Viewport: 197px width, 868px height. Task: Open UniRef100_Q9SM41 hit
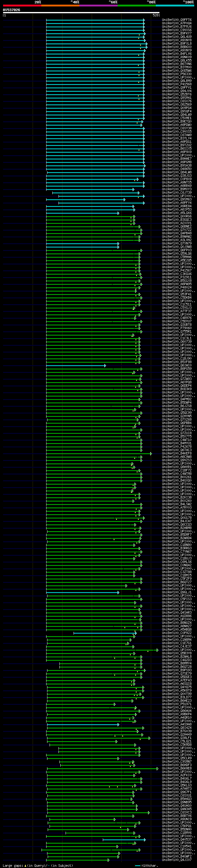177,98
